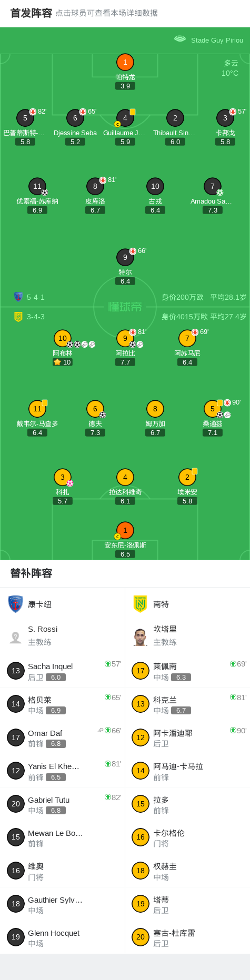Screen dimensions: 250x980
Task: Tap S. Rossi coach placeholder avatar
Action: 16,637
